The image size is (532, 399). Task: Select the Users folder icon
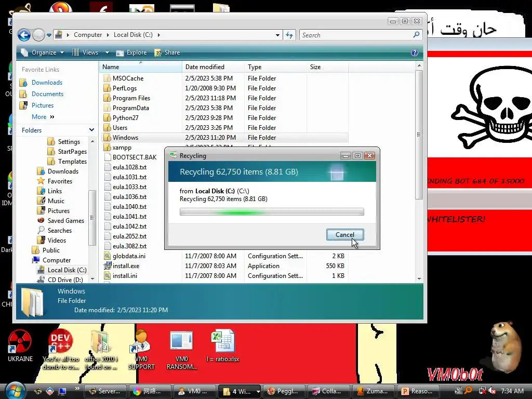pyautogui.click(x=107, y=127)
